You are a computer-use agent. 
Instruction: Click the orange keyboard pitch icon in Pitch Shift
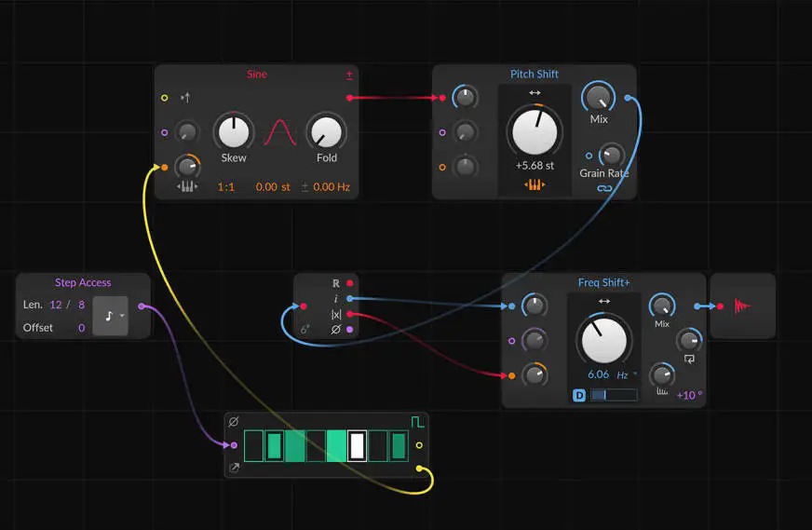pyautogui.click(x=535, y=184)
